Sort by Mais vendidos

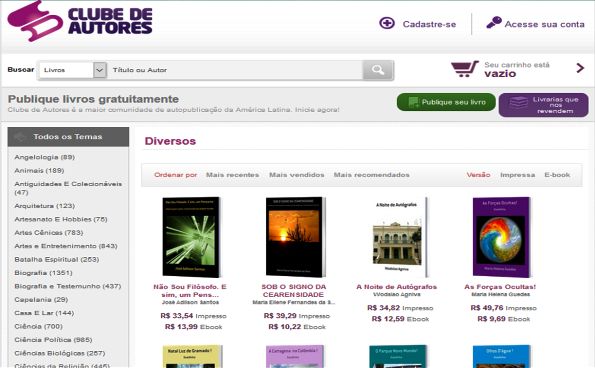(297, 175)
